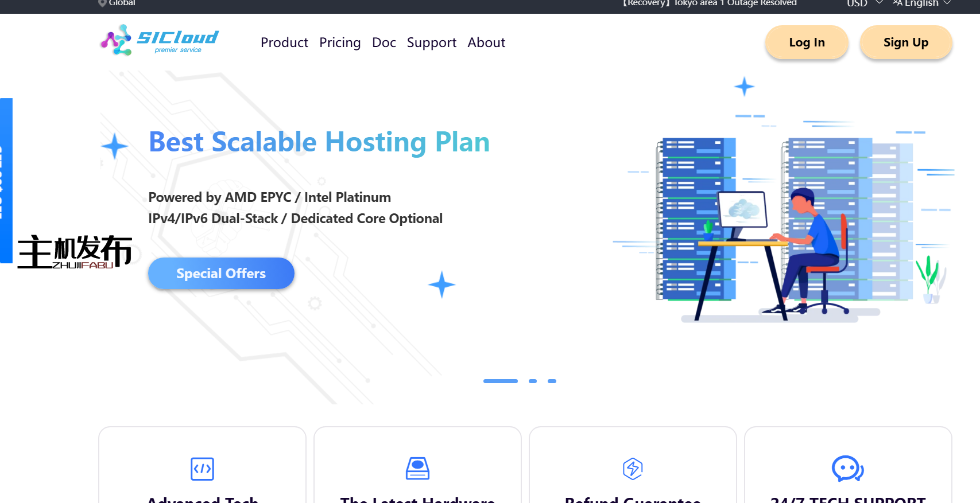Click the Refund Guarantee lightning icon
Image resolution: width=980 pixels, height=503 pixels.
tap(633, 469)
